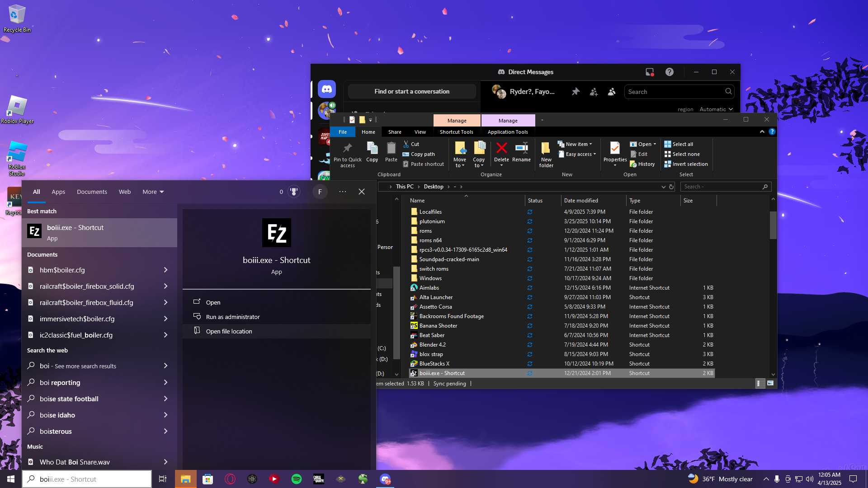Click Select all in the ribbon
Image resolution: width=868 pixels, height=488 pixels.
[x=678, y=144]
